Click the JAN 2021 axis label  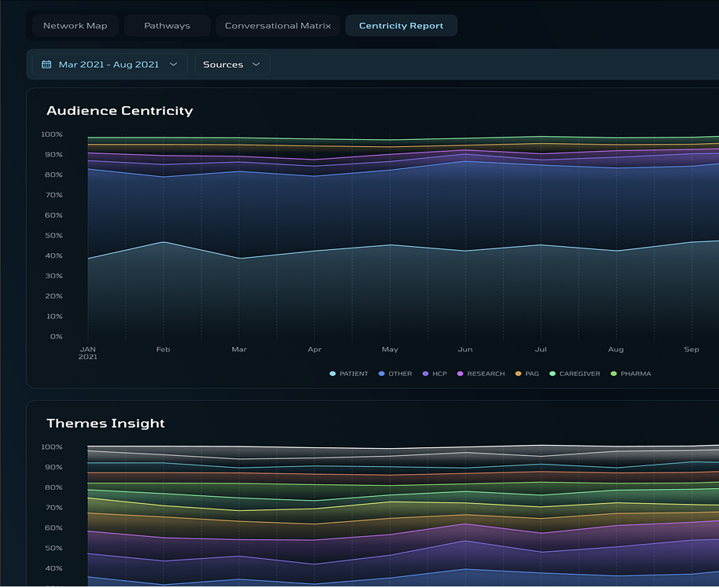coord(87,353)
